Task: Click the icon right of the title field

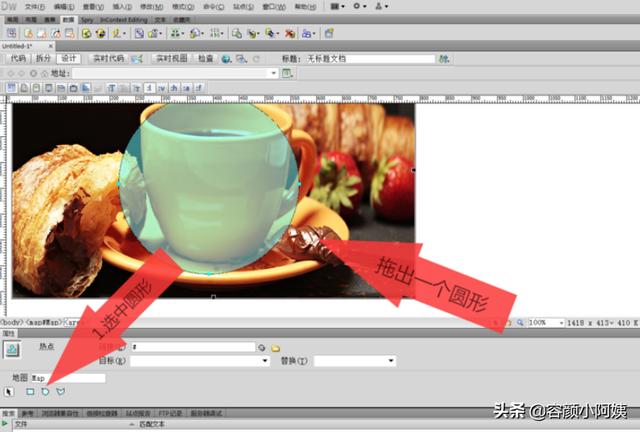Action: (444, 59)
